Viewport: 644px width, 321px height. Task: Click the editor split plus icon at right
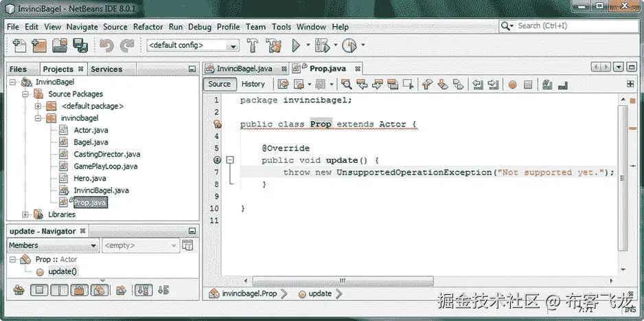pos(630,84)
